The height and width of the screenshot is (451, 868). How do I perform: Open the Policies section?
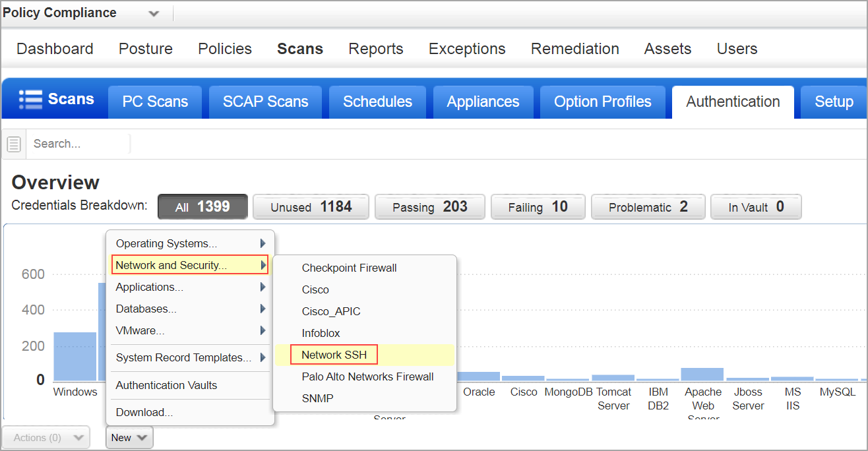pos(225,49)
